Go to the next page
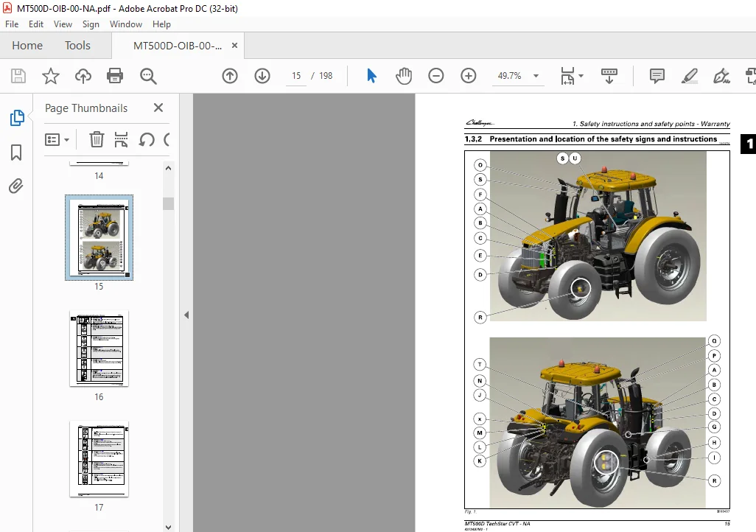The height and width of the screenshot is (532, 756). 262,76
